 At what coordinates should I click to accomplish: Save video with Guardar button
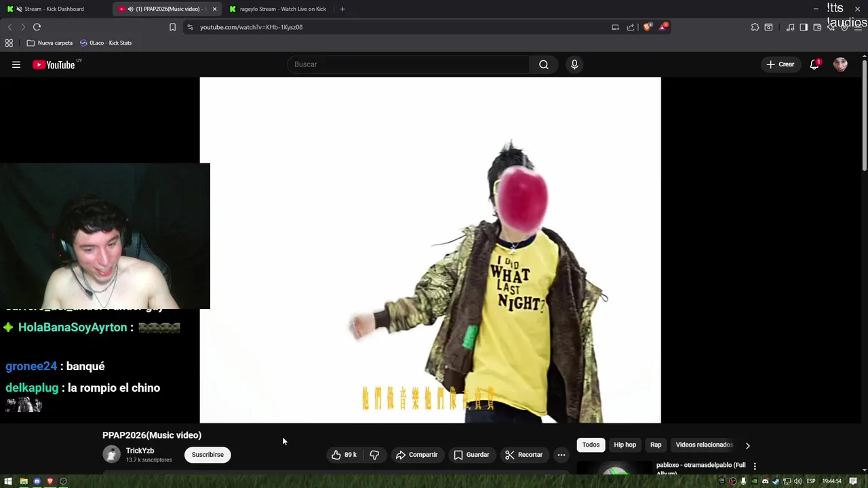471,455
